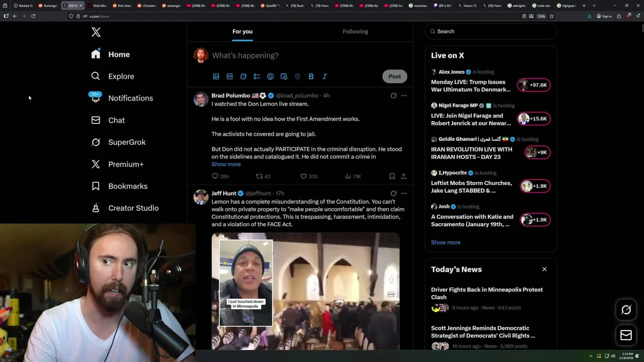Viewport: 644px width, 362px height.
Task: Bookmark Brad Polumbo's post
Action: coord(392,176)
